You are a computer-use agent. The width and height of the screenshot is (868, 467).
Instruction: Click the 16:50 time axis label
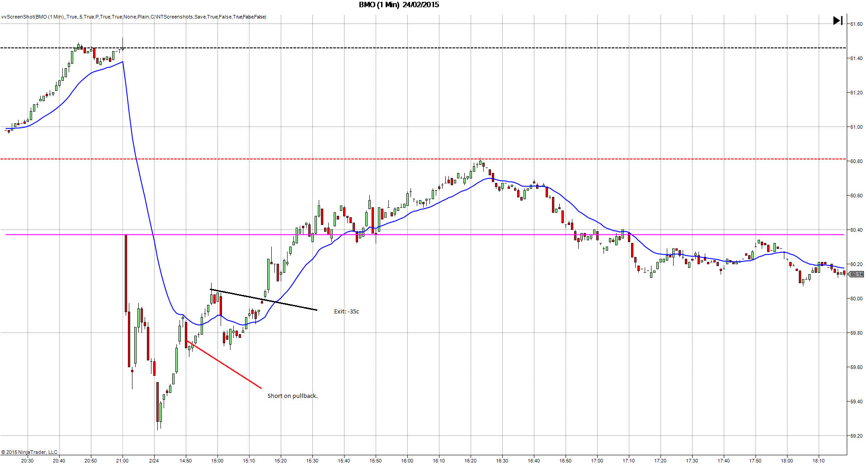[x=565, y=461]
